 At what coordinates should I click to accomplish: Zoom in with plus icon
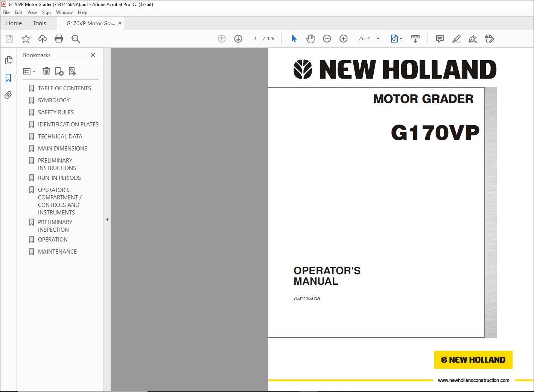tap(344, 39)
